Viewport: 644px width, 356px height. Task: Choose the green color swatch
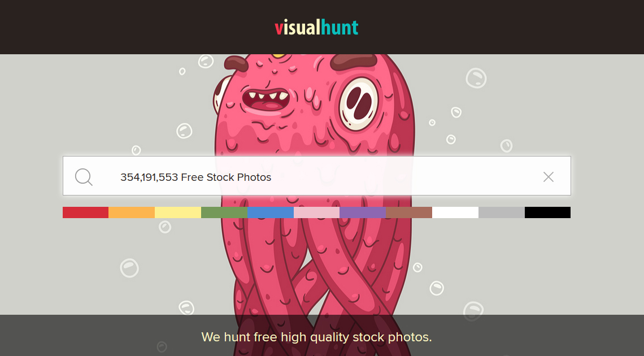point(224,212)
